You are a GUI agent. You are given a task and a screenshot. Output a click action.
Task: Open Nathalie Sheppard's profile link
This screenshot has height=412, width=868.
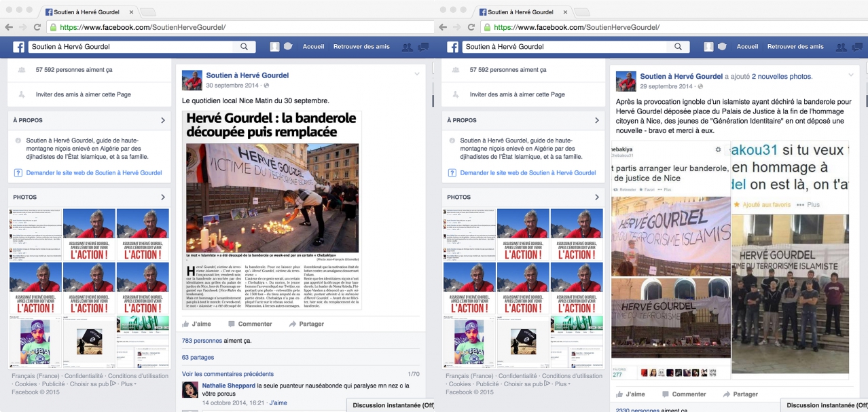(x=228, y=386)
